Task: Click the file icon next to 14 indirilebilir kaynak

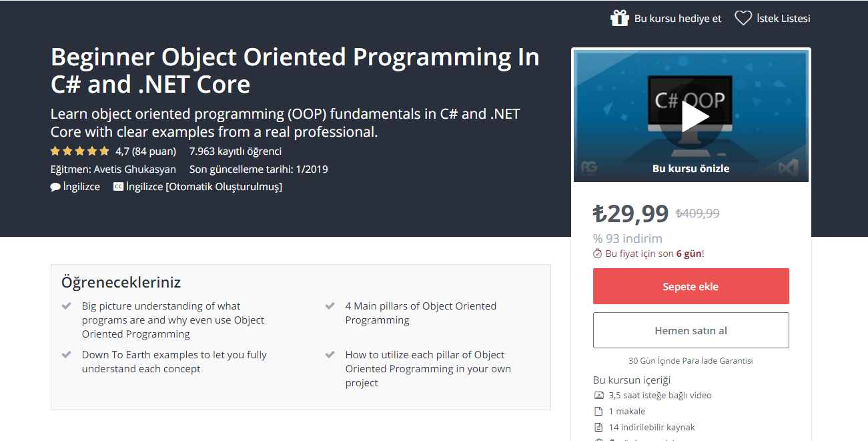Action: tap(598, 427)
